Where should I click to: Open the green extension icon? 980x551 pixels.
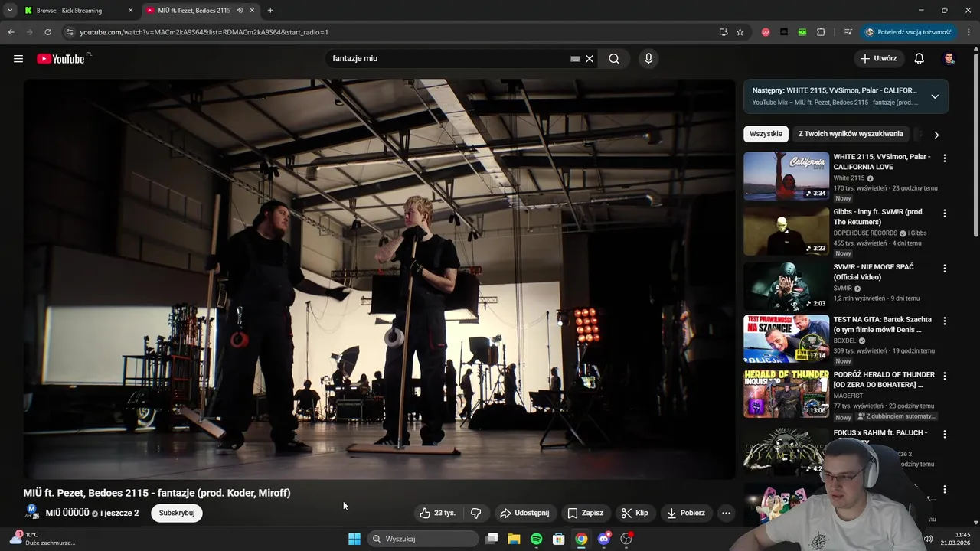point(802,32)
